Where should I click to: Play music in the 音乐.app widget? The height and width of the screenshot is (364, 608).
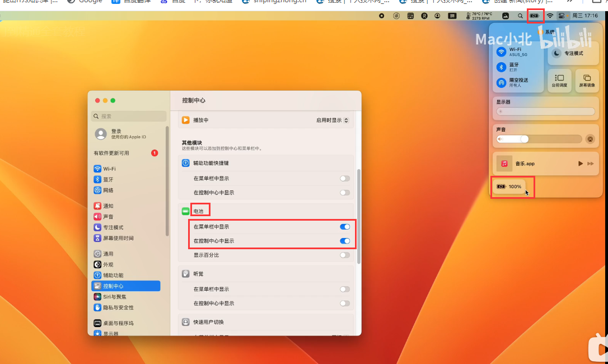[581, 164]
